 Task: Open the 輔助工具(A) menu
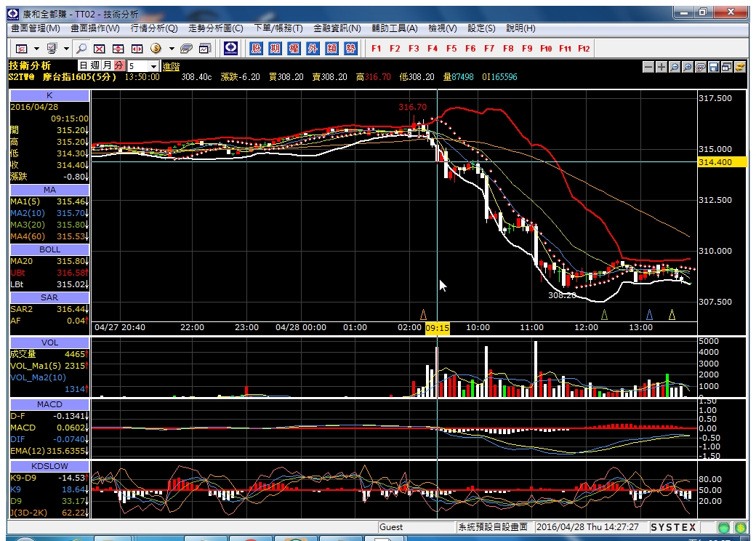point(395,28)
